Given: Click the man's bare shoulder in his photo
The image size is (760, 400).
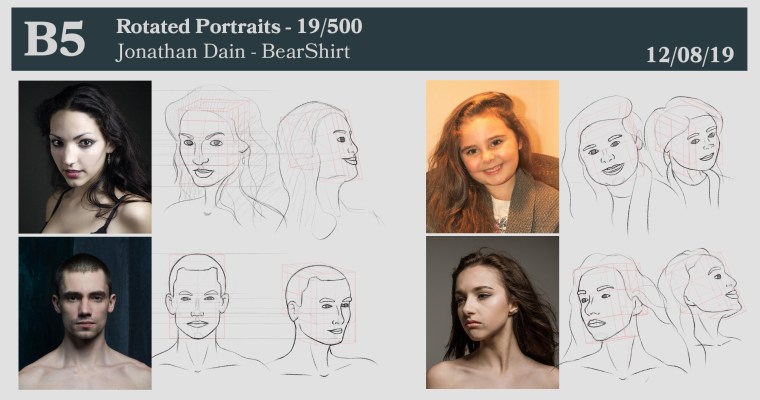Looking at the screenshot, I should pyautogui.click(x=40, y=373).
